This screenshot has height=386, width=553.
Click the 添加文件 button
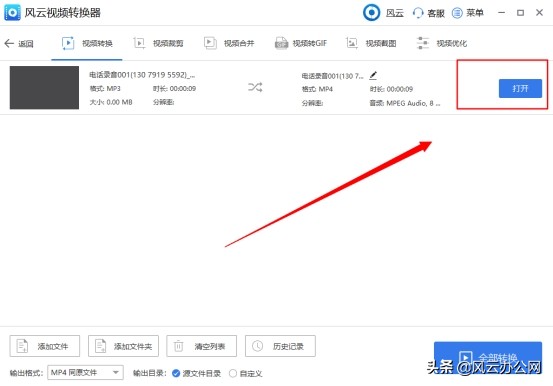coord(45,346)
